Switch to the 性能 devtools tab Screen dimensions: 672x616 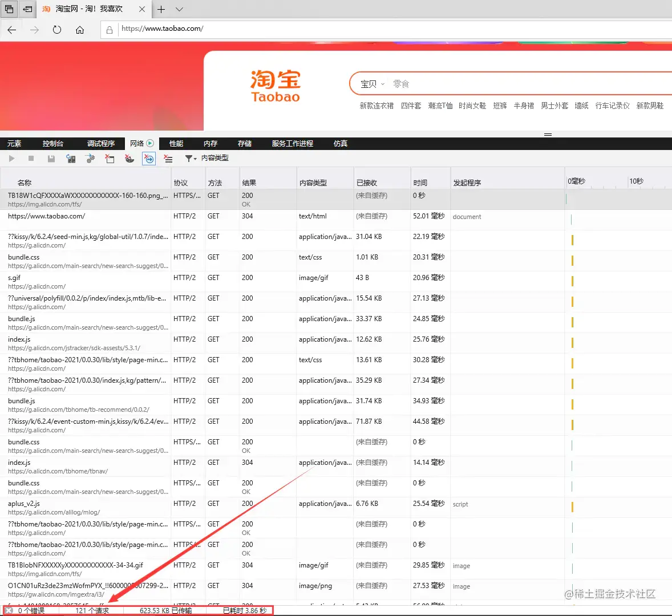click(176, 144)
